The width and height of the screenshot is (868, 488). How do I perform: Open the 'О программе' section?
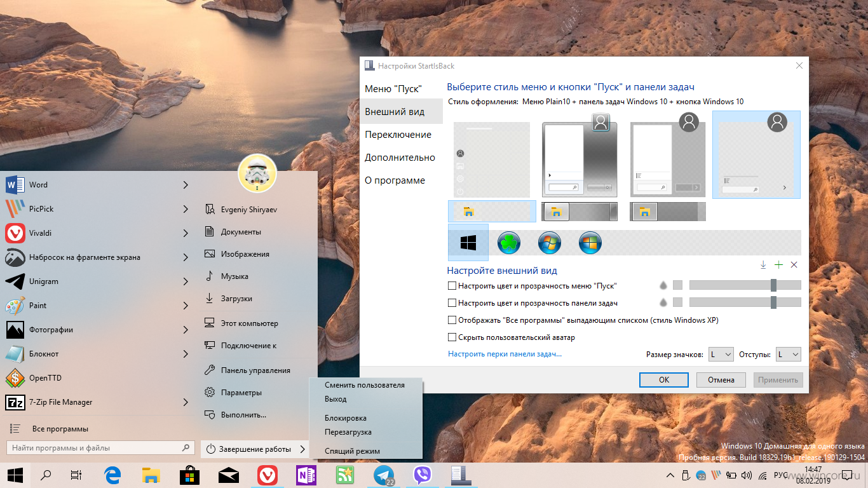point(402,180)
